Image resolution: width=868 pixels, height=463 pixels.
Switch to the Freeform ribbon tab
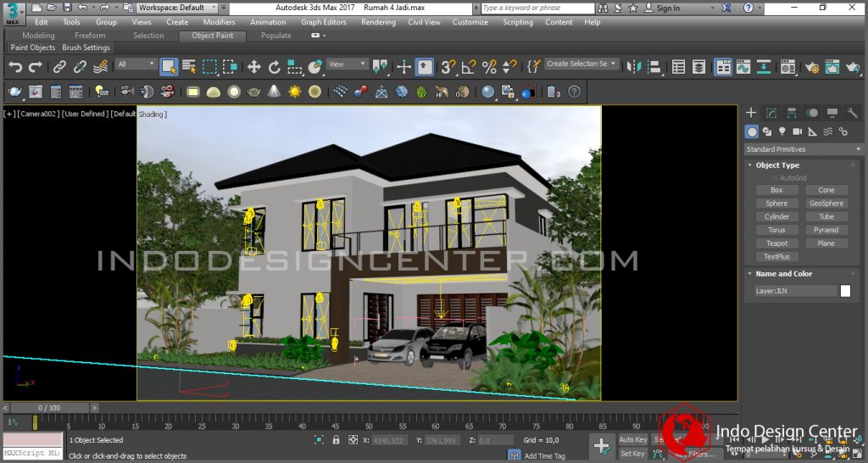[x=90, y=36]
